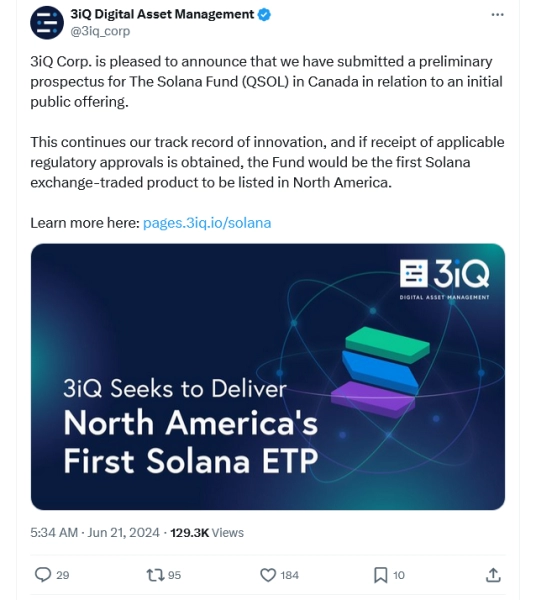
Task: Repost the tweet using the retweet icon
Action: tap(155, 575)
